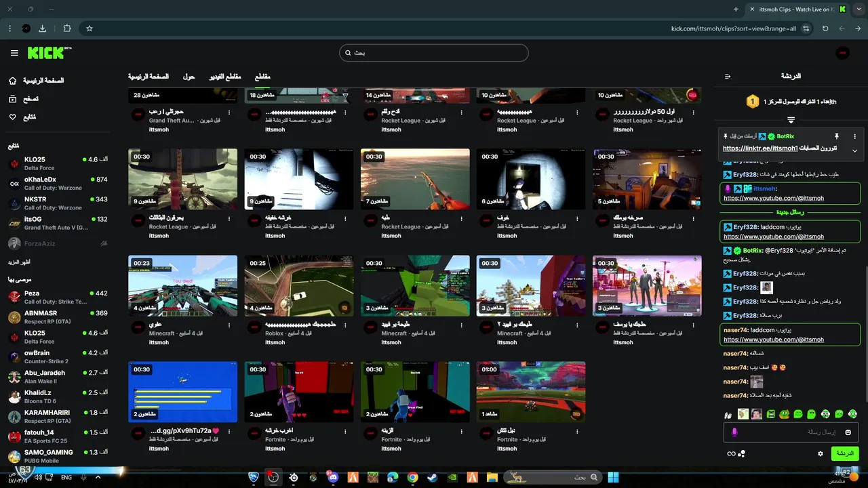This screenshot has height=488, width=868.
Task: Open the linktr.ee/ittsmoh1 link in pinned message
Action: coord(760,148)
